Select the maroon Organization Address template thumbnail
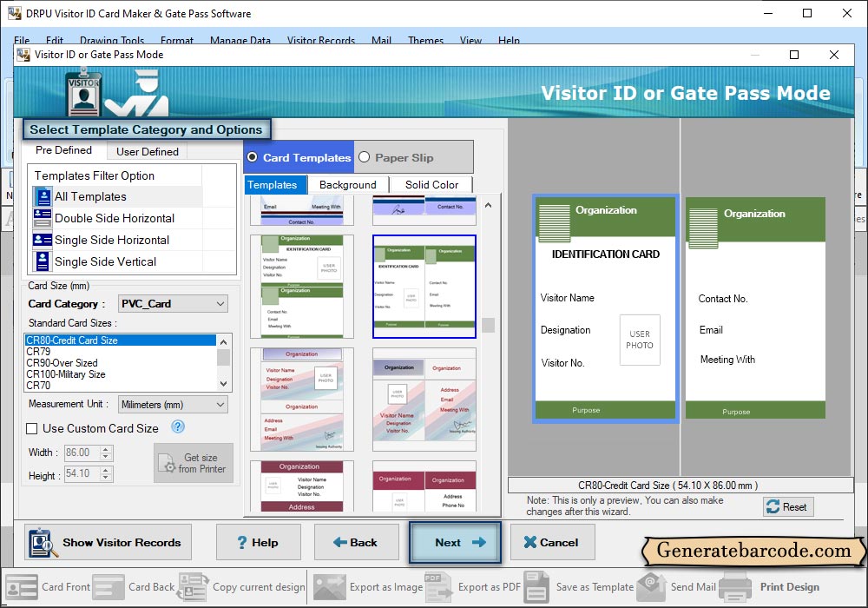The height and width of the screenshot is (608, 868). click(x=302, y=486)
